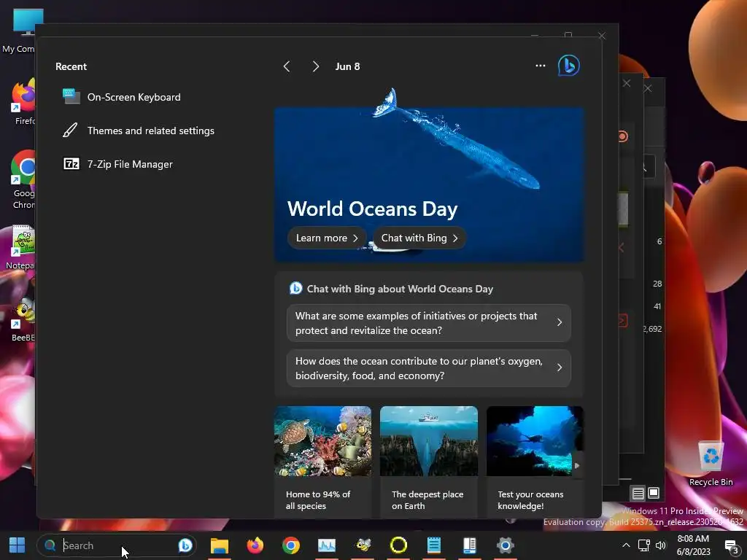Screen dimensions: 747x560
Task: Go to next day with right arrow
Action: click(315, 66)
